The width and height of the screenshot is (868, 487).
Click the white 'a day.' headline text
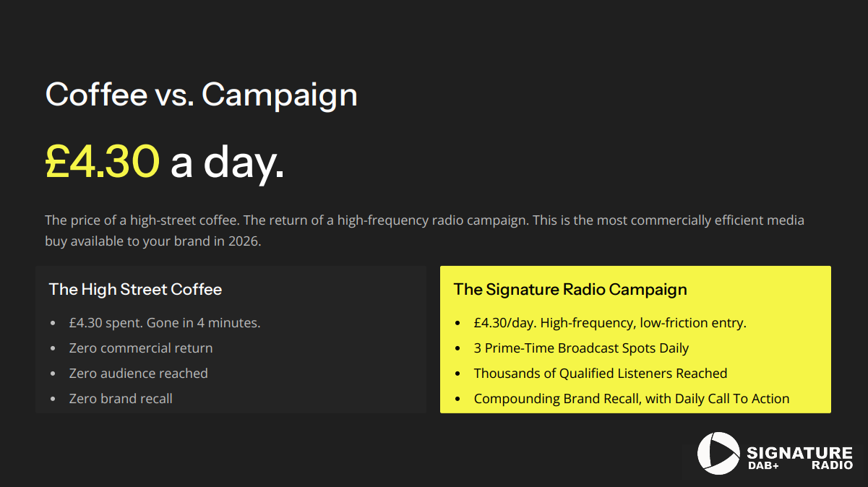click(227, 162)
